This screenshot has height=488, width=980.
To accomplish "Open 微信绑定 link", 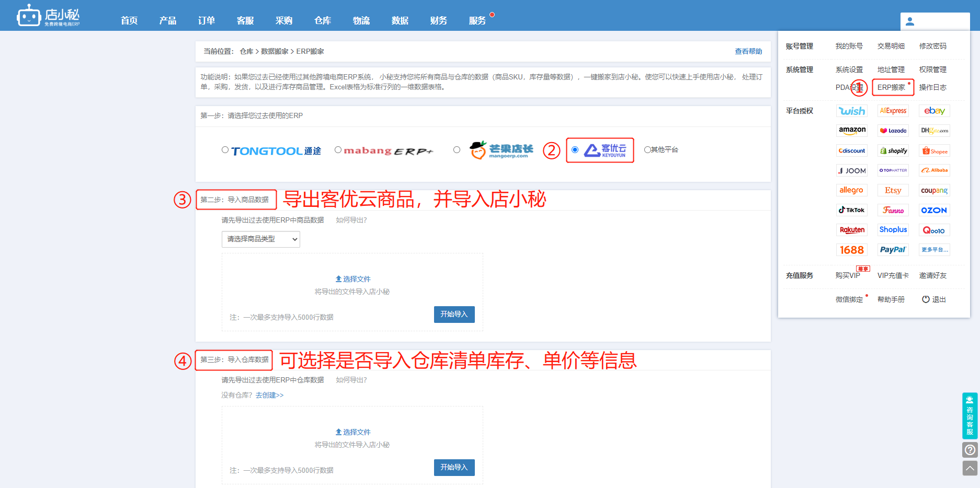I will (849, 300).
